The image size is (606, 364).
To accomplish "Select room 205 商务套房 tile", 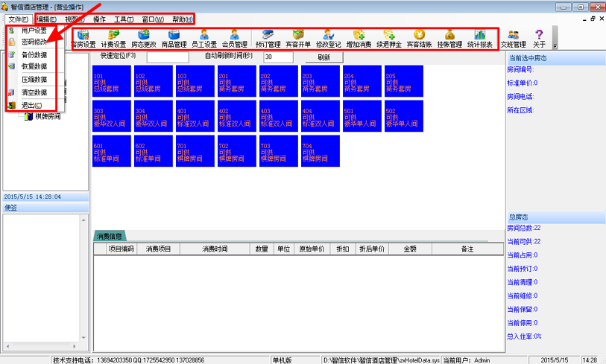I will tap(404, 81).
